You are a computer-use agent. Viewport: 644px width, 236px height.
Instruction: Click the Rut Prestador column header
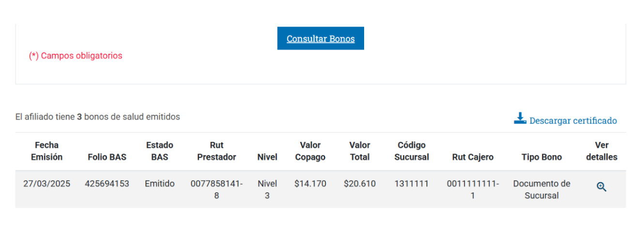point(216,151)
